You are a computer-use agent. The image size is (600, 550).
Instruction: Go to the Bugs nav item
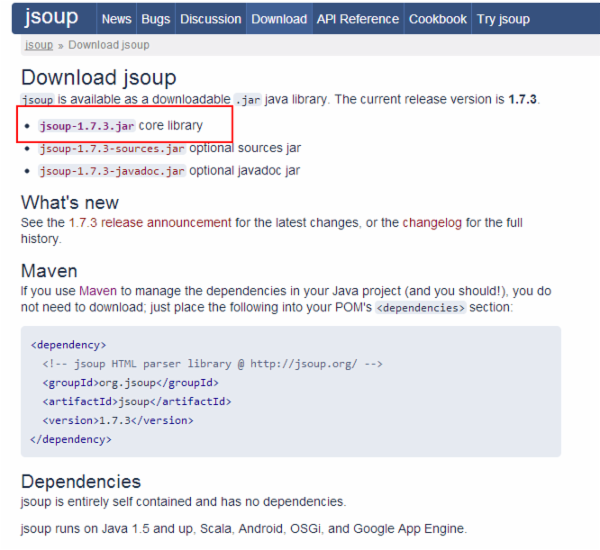pyautogui.click(x=155, y=19)
